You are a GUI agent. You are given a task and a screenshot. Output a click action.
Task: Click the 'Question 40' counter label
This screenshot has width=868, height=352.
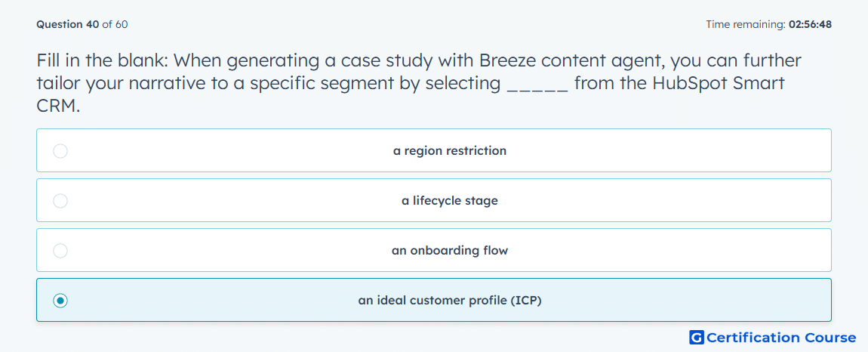(68, 24)
